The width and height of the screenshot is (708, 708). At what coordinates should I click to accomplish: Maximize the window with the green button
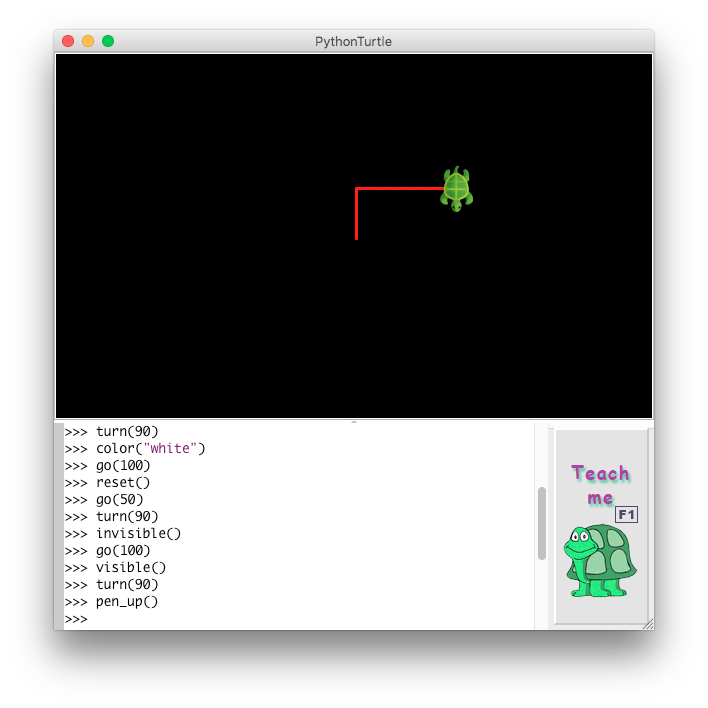click(108, 41)
